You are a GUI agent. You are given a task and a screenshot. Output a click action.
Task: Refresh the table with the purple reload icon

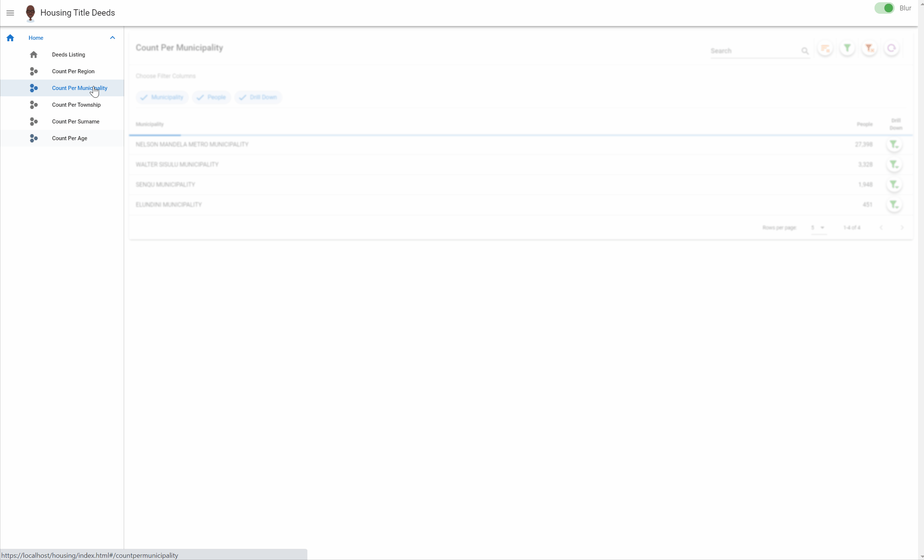coord(892,49)
